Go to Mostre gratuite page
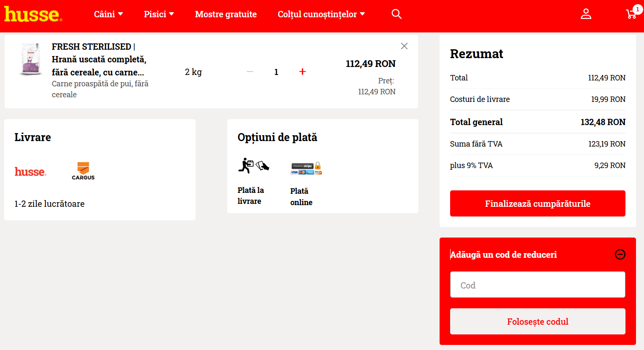Image resolution: width=644 pixels, height=350 pixels. [x=225, y=14]
